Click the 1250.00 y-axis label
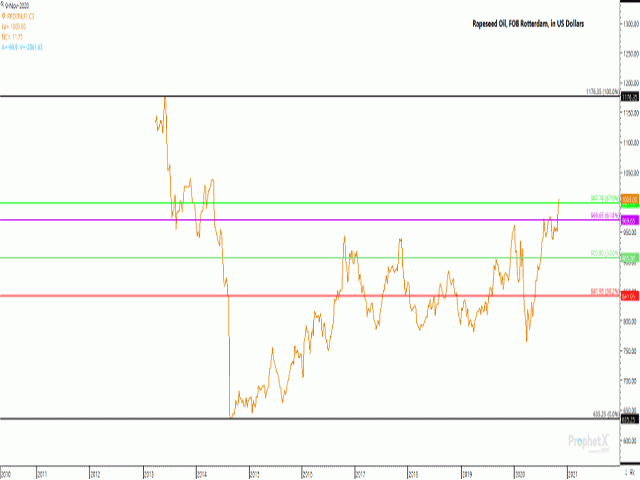This screenshot has height=480, width=640. 631,54
